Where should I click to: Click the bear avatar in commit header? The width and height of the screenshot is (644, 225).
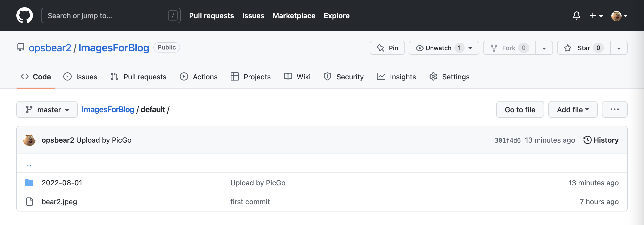(29, 140)
